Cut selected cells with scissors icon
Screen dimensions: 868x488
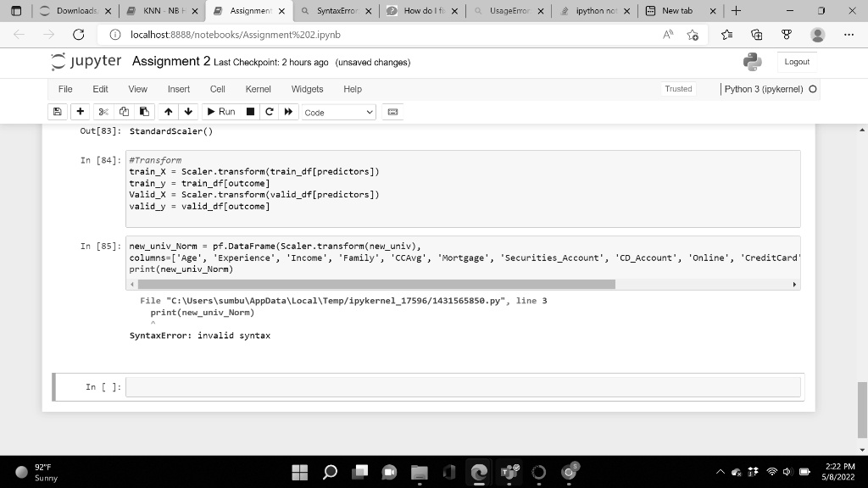point(103,112)
